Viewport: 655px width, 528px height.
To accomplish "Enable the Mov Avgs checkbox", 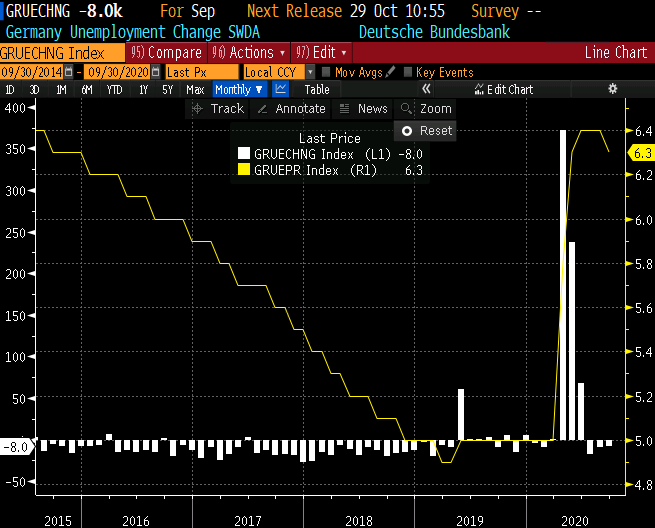I will click(x=326, y=72).
